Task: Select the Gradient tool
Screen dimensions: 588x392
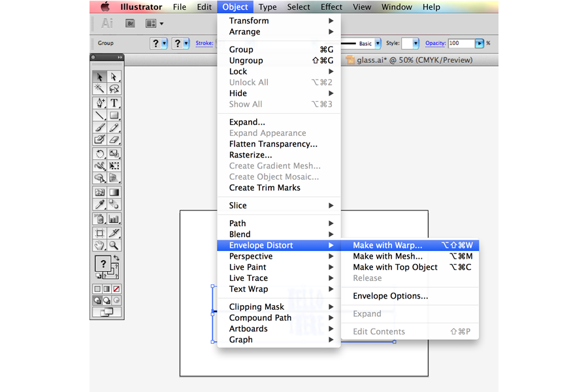Action: tap(114, 193)
